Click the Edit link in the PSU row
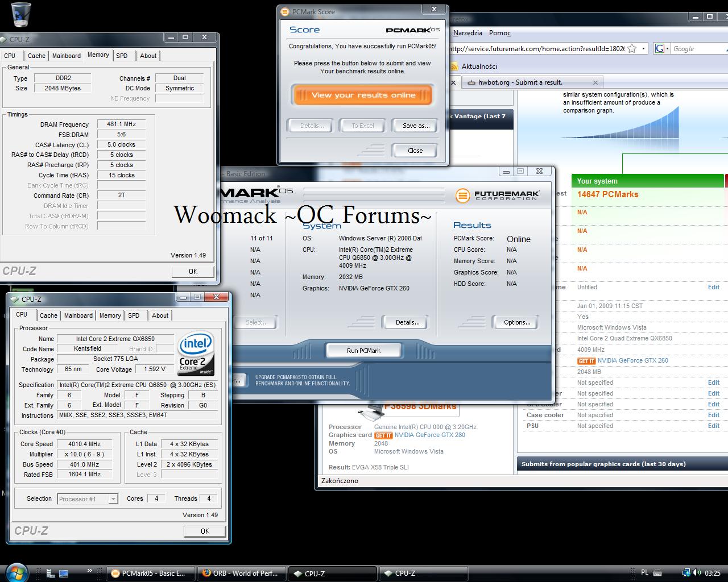The image size is (728, 582). point(713,426)
